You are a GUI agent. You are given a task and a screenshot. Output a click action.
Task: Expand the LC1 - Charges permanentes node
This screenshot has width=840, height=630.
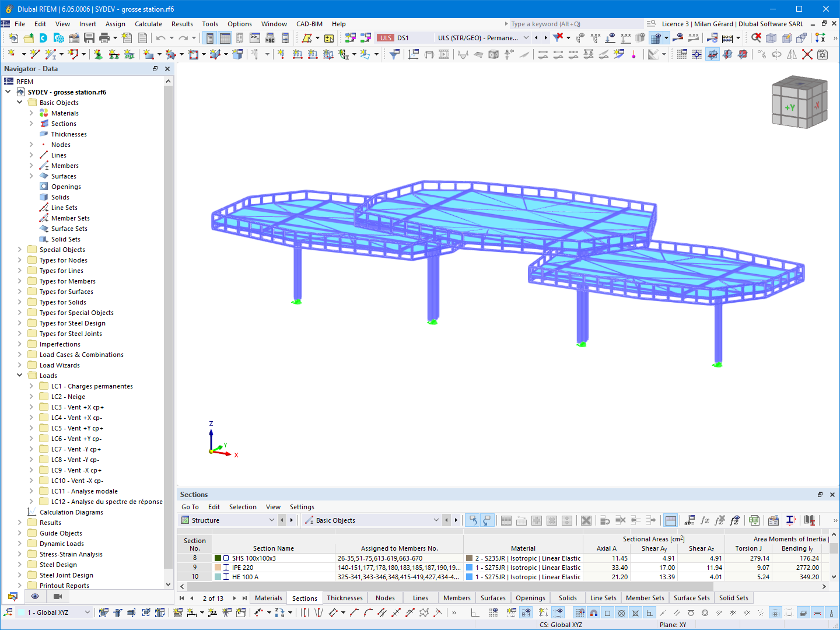click(x=31, y=386)
